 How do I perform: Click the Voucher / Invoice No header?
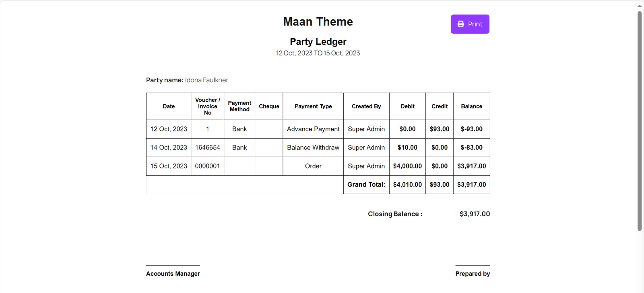(207, 106)
